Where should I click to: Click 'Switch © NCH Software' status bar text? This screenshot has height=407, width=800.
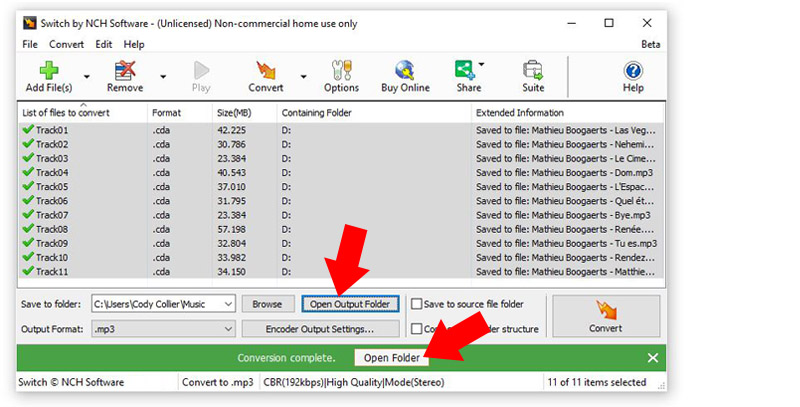(x=71, y=382)
